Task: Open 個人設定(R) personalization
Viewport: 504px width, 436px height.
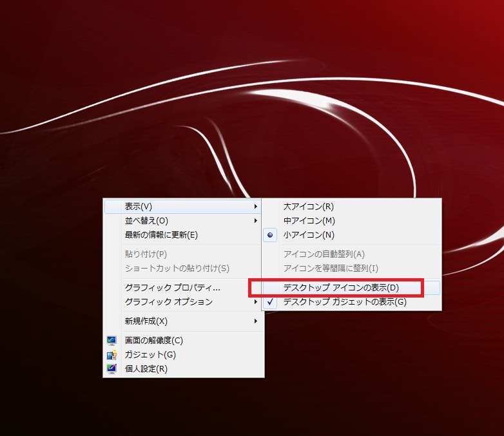Action: [183, 368]
